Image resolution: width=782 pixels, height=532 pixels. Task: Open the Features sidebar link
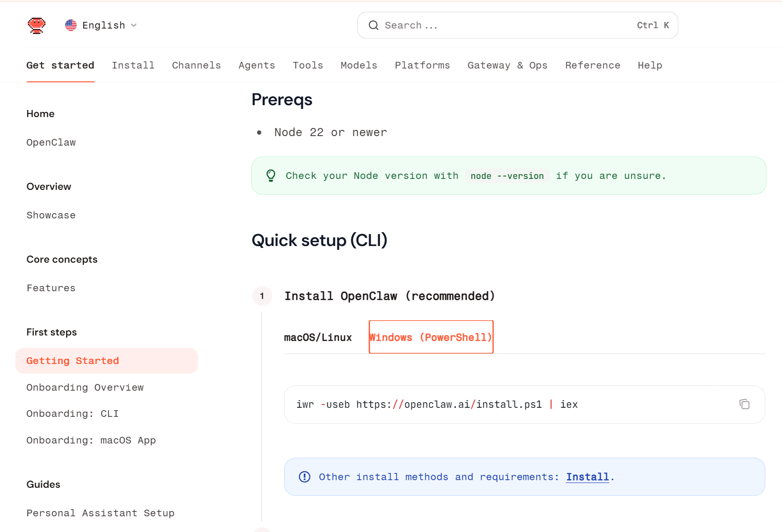point(51,288)
